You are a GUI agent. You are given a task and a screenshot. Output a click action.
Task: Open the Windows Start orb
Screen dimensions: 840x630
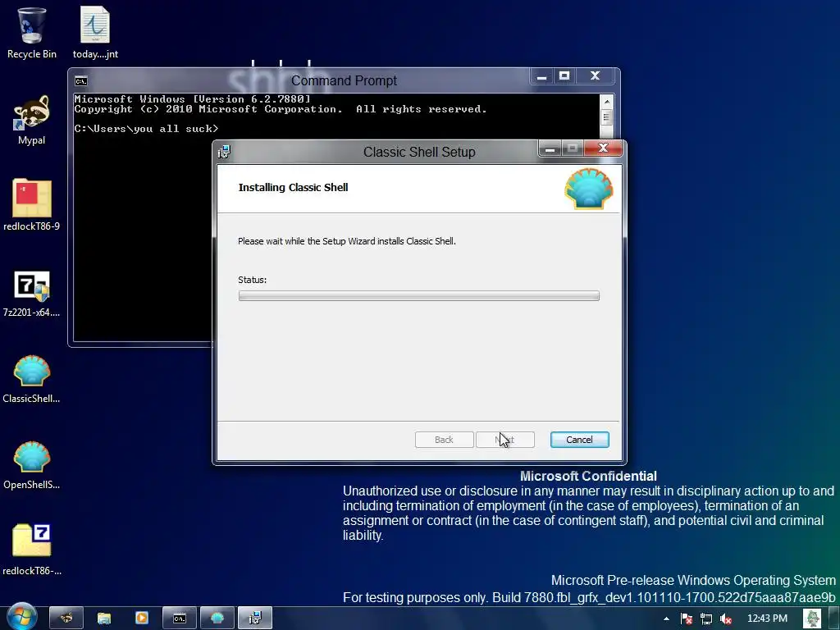point(22,618)
